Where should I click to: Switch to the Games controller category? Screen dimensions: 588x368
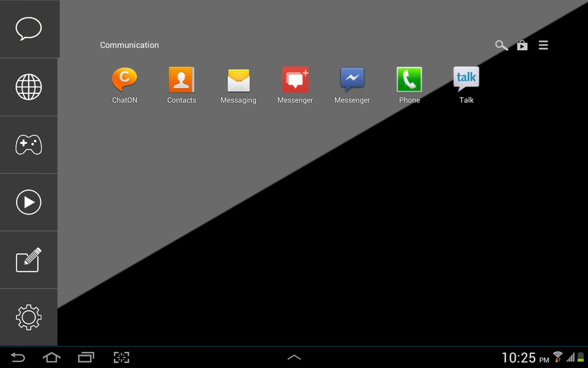(x=29, y=145)
